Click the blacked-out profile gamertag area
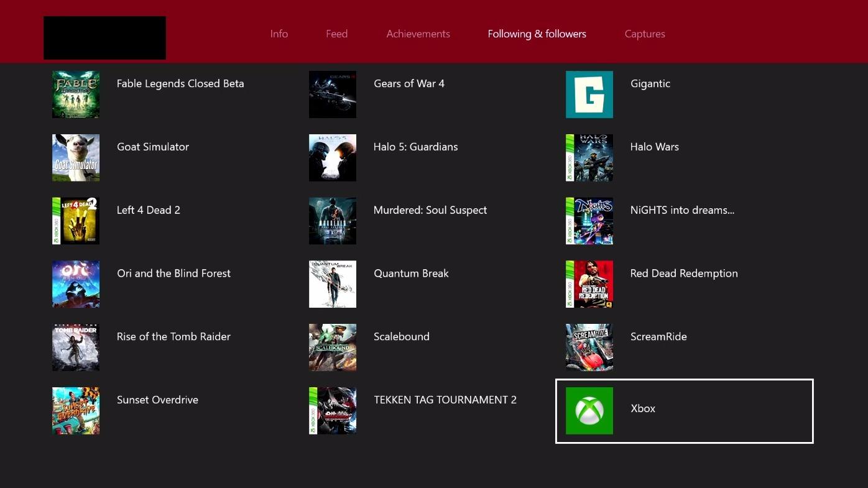This screenshot has width=868, height=488. tap(104, 38)
